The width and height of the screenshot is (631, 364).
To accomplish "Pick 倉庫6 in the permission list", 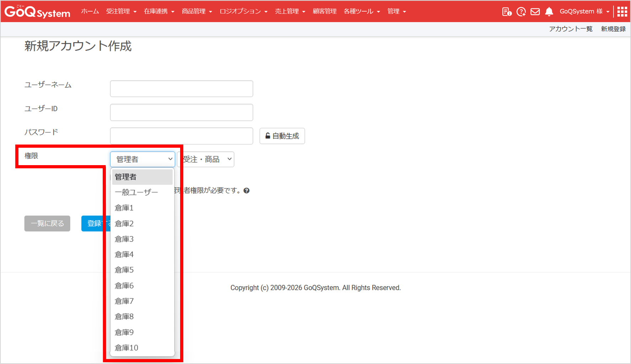I will pos(142,286).
